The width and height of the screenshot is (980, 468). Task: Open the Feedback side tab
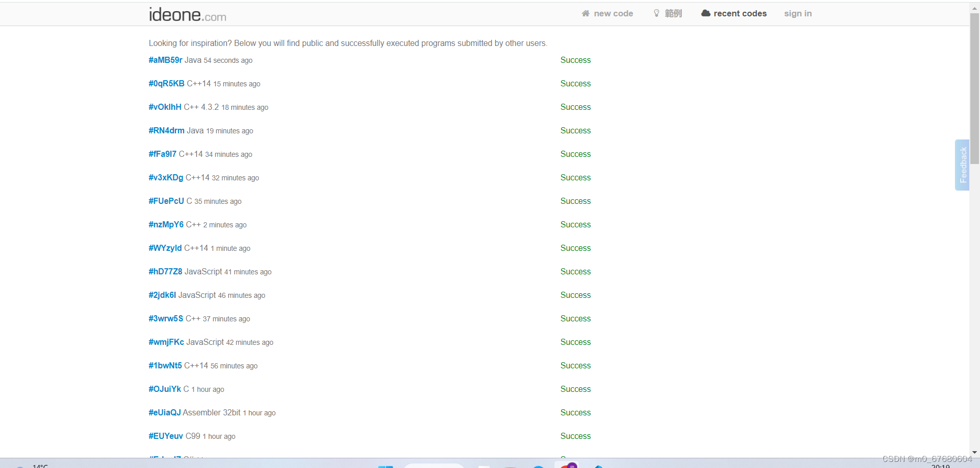point(962,165)
